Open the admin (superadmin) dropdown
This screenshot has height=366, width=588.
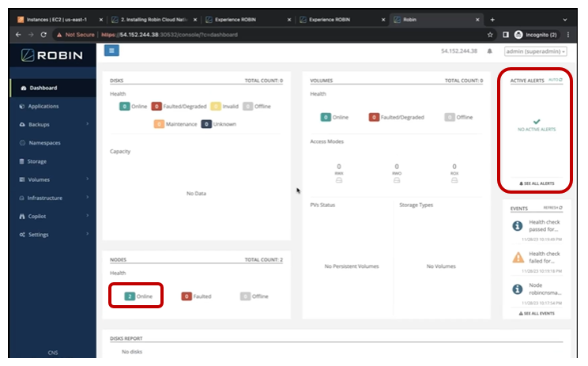[535, 51]
